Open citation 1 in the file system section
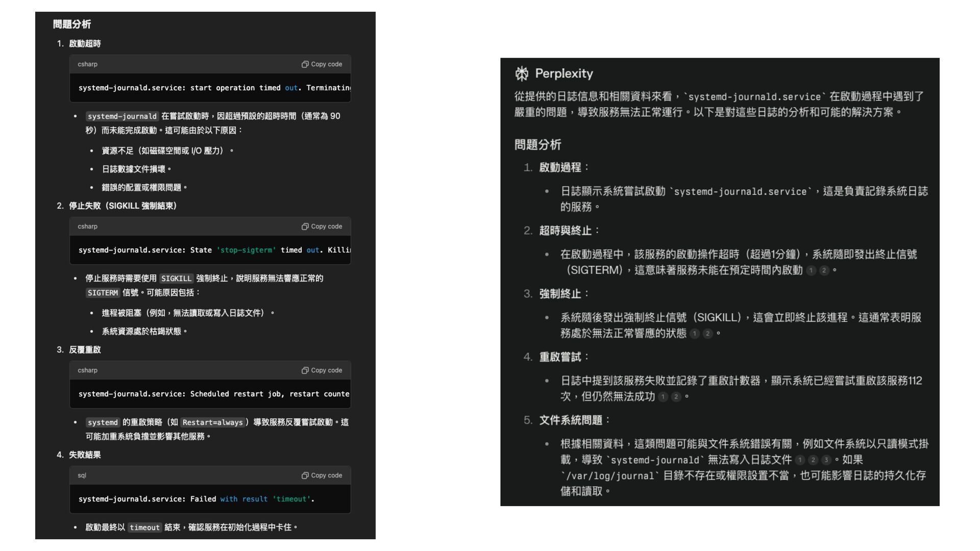Viewport: 980px width, 551px height. pos(800,460)
